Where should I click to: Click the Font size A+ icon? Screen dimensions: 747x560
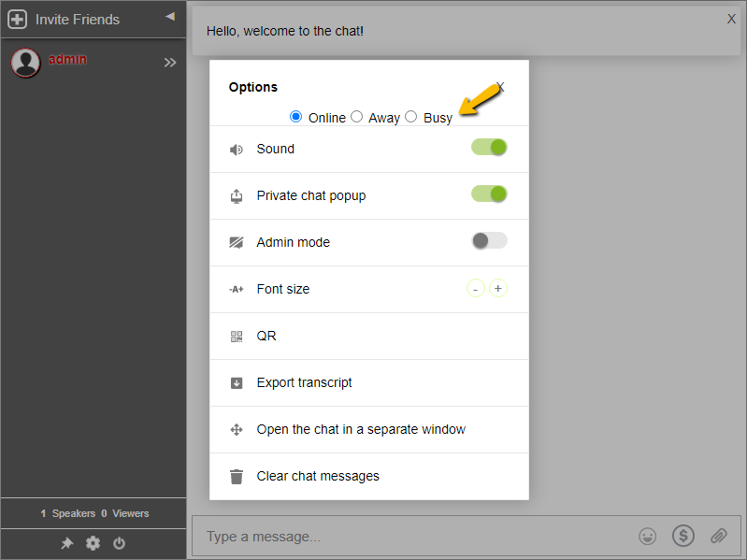point(237,289)
